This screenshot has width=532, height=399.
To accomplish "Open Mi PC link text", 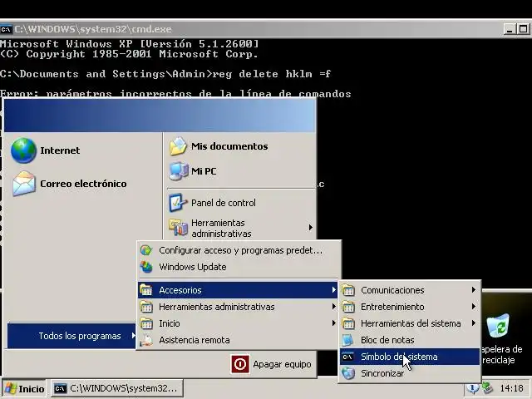I will (x=204, y=171).
